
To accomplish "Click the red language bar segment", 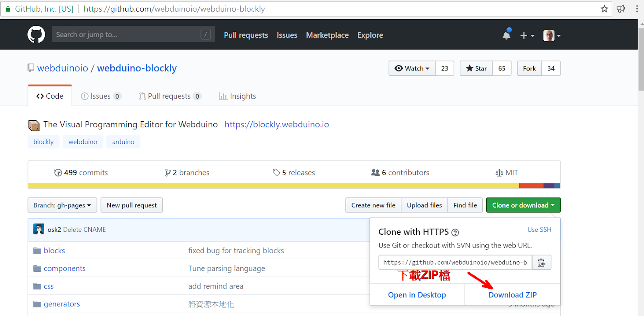I will [x=531, y=186].
